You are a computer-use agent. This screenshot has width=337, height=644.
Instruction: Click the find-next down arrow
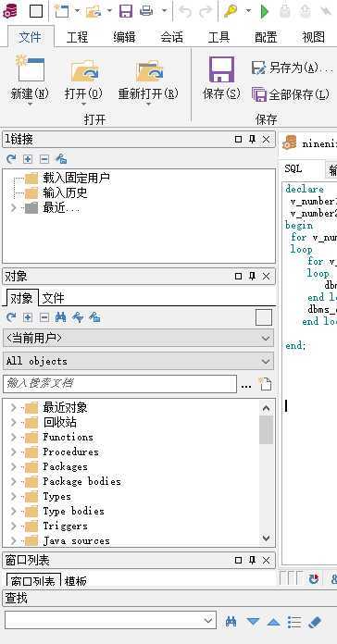[x=253, y=622]
